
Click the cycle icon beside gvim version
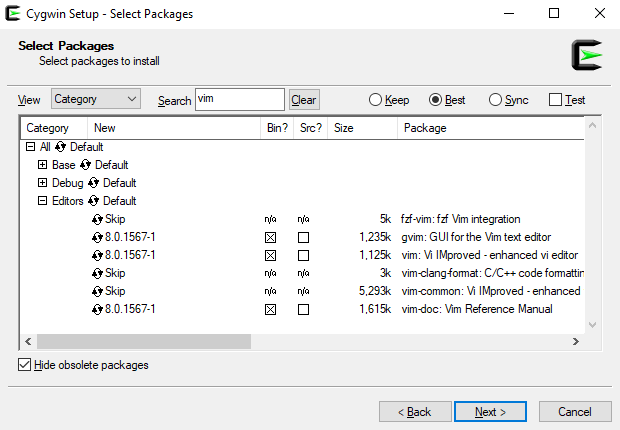click(97, 237)
